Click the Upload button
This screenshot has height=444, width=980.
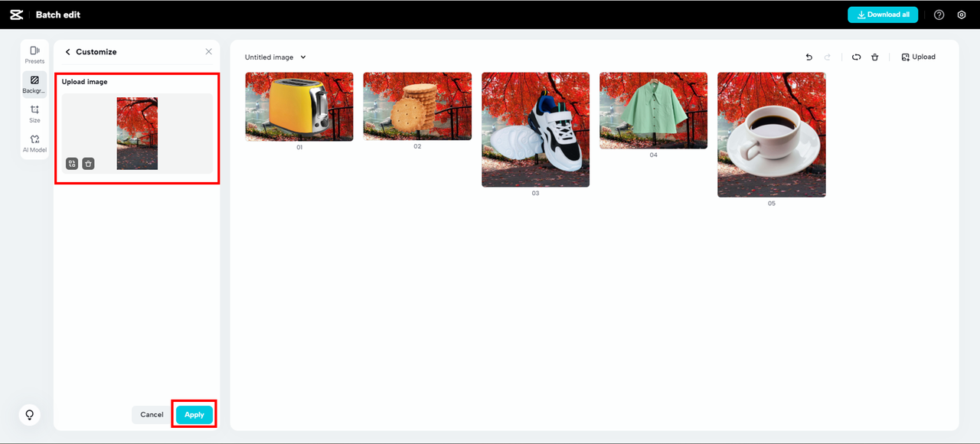point(918,57)
